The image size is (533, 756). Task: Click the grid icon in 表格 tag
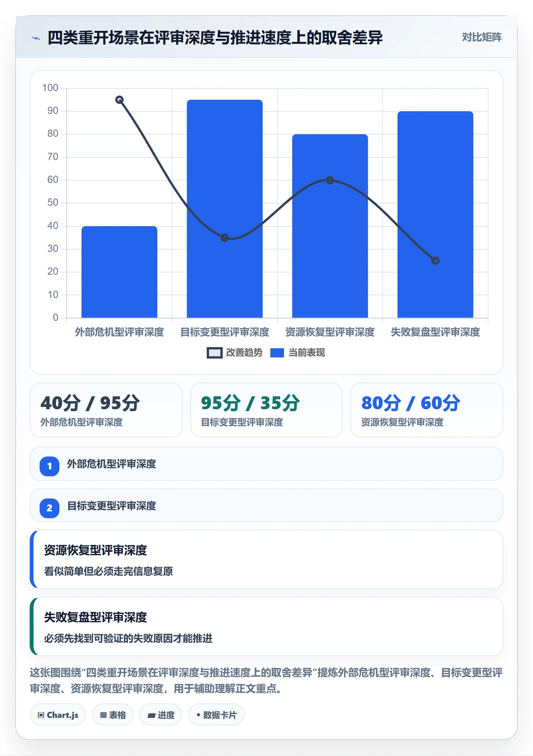(103, 715)
